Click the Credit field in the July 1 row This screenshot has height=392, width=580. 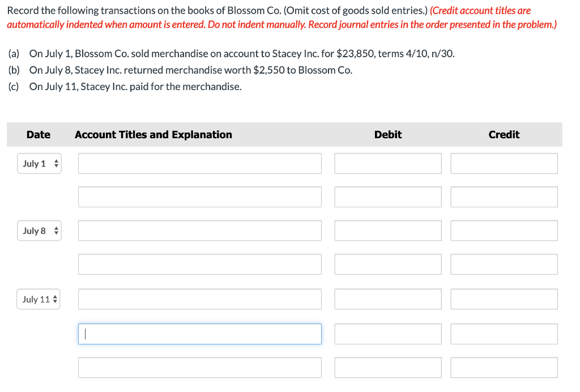pyautogui.click(x=504, y=163)
